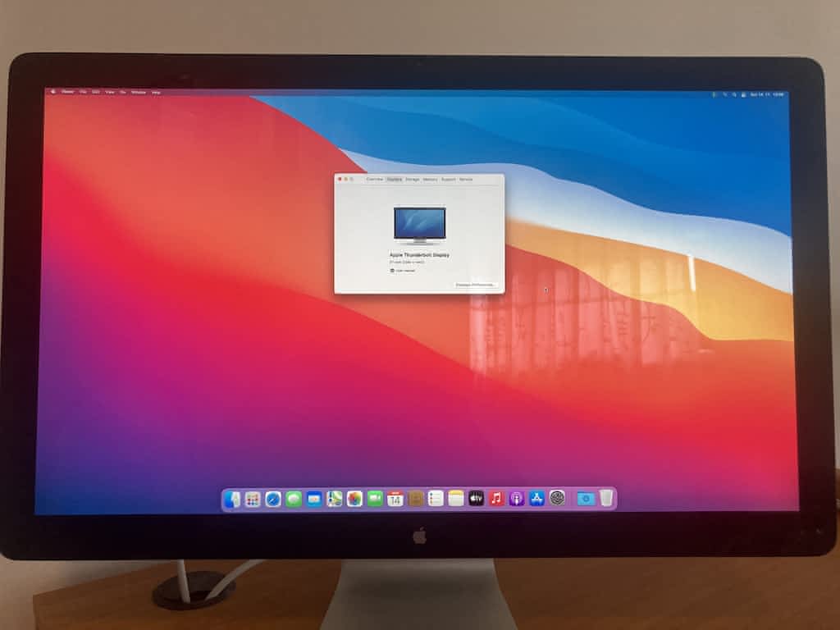Screen dimensions: 840x630
Task: Open the Mail app in the Dock
Action: 314,500
